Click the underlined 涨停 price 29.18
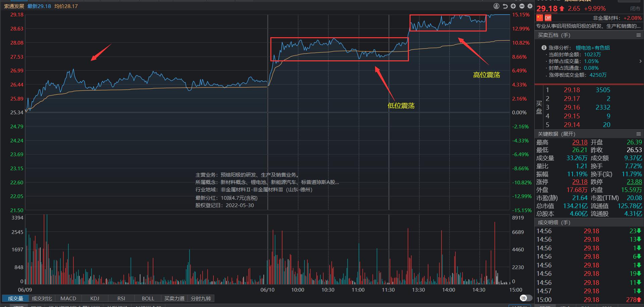The image size is (644, 307). [x=580, y=182]
